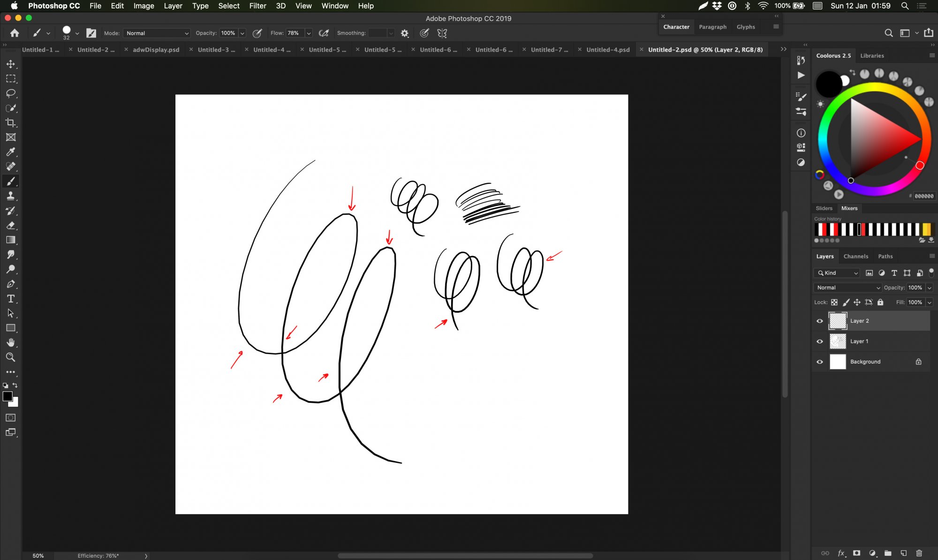
Task: Select the Clone Stamp tool
Action: [11, 196]
